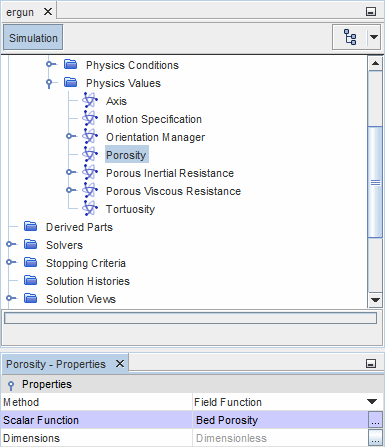
Task: Expand the Orientation Manager node
Action: coord(70,136)
